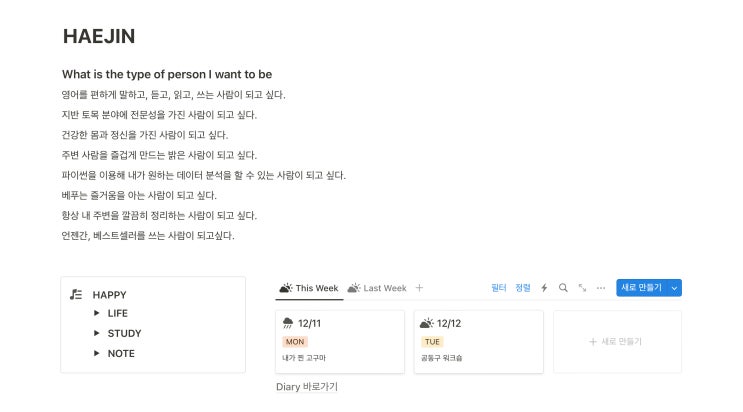Click the rain cloud icon on 12/11 card
Screen dimensions: 743x412
pyautogui.click(x=288, y=323)
